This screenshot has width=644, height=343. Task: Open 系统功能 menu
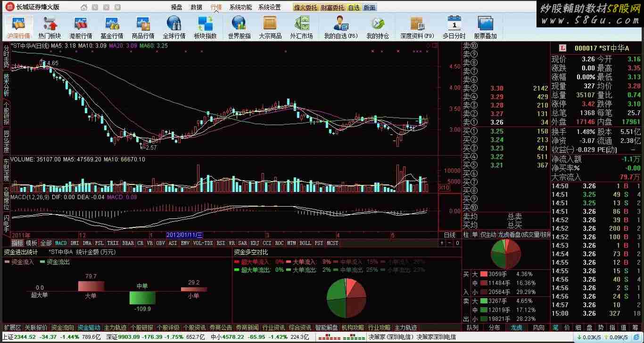240,7
